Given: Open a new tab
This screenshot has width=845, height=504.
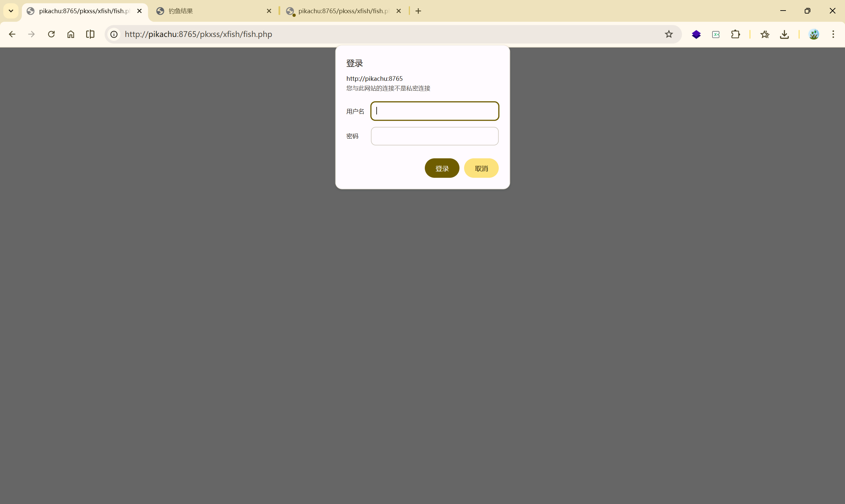Looking at the screenshot, I should (x=418, y=11).
